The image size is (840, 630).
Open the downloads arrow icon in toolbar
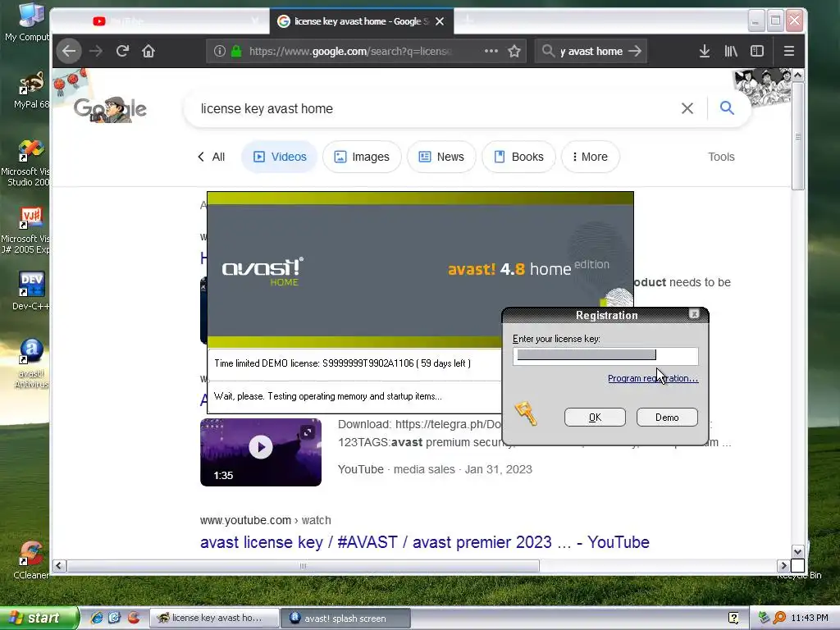[x=705, y=52]
